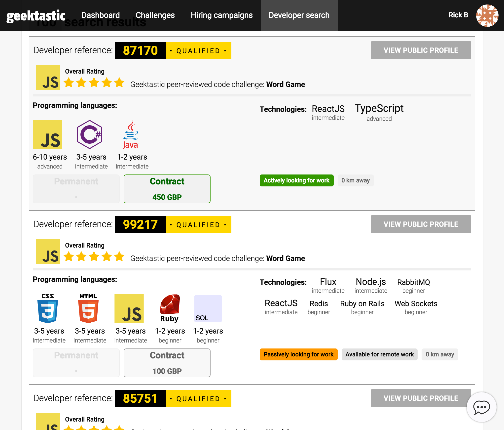Click the Flux technology label
Screen dimensions: 504x430
[x=328, y=282]
